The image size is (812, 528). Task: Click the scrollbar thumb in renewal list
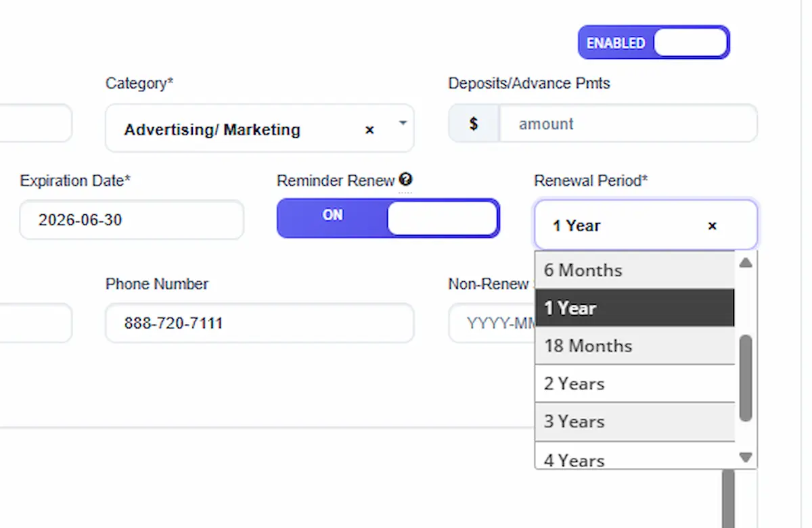[x=746, y=379]
